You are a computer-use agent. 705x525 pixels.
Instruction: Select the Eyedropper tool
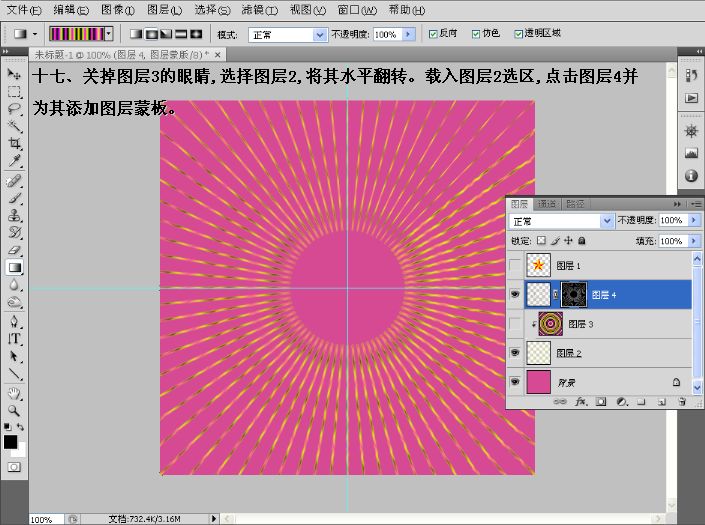tap(14, 160)
